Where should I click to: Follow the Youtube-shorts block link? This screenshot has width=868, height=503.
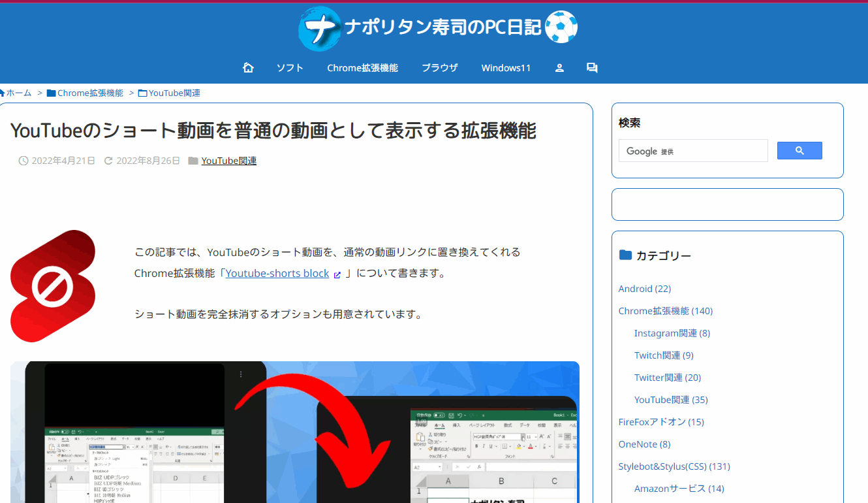(x=277, y=273)
